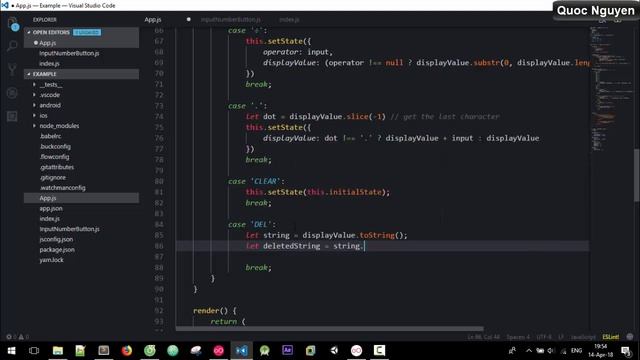
Task: Open File Explorer from the taskbar
Action: (58, 351)
